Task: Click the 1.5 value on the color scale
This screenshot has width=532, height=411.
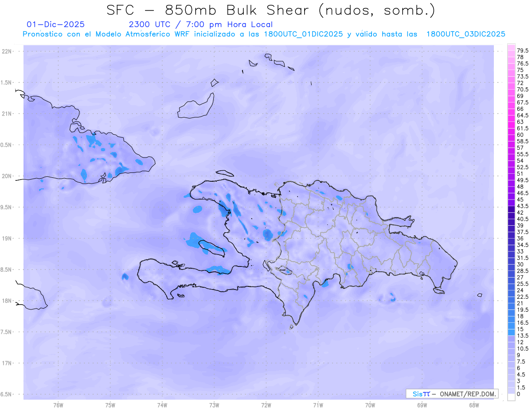Action: pos(521,388)
